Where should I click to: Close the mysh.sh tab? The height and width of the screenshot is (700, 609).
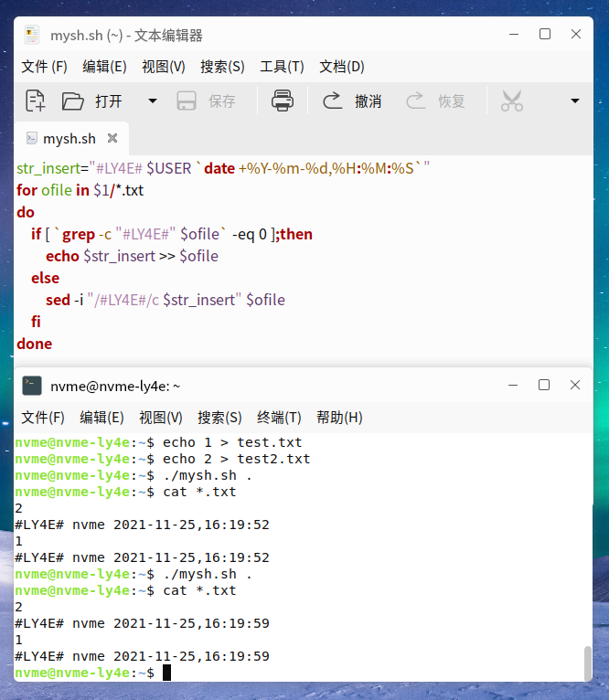112,138
